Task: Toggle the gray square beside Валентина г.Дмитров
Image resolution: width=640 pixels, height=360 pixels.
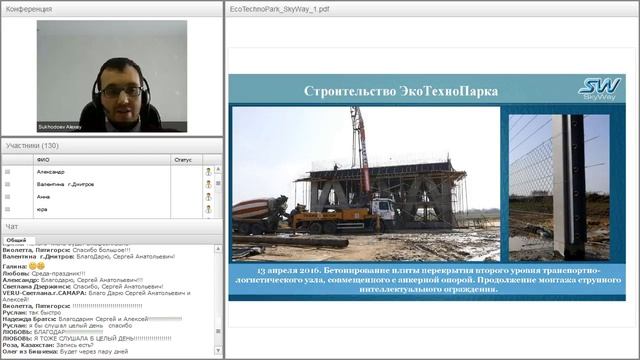Action: tap(7, 184)
